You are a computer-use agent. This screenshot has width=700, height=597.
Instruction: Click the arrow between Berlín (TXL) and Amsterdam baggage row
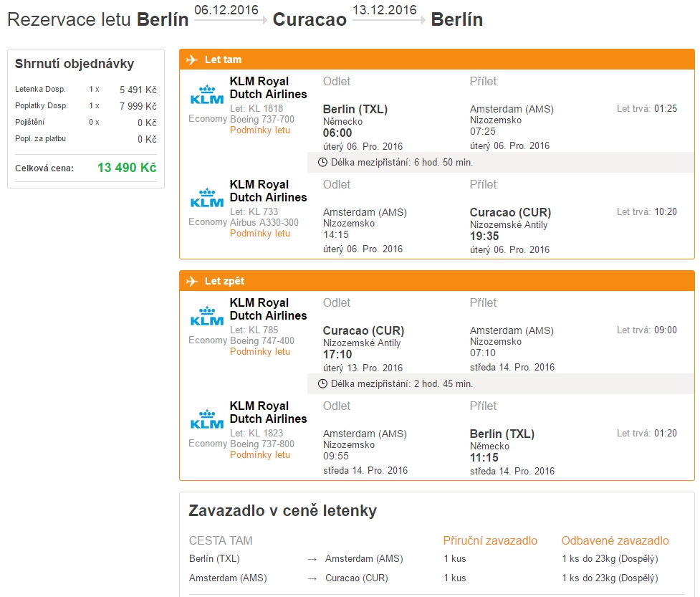click(x=312, y=559)
